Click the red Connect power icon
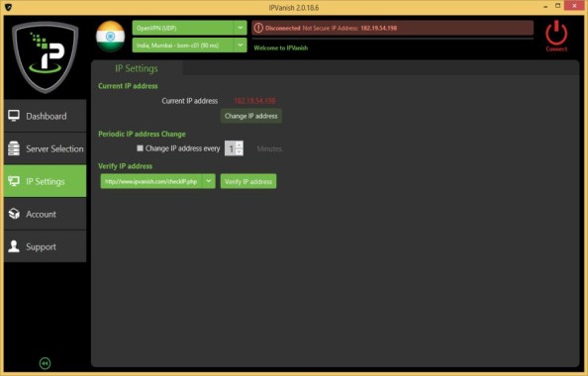Viewport: 588px width, 376px height. click(556, 33)
